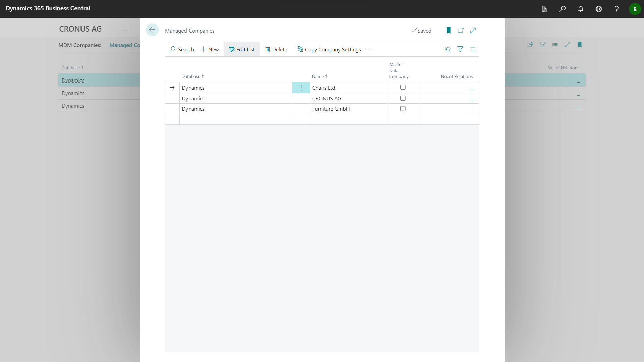The image size is (644, 362).
Task: Open Settings gear menu
Action: [x=599, y=9]
